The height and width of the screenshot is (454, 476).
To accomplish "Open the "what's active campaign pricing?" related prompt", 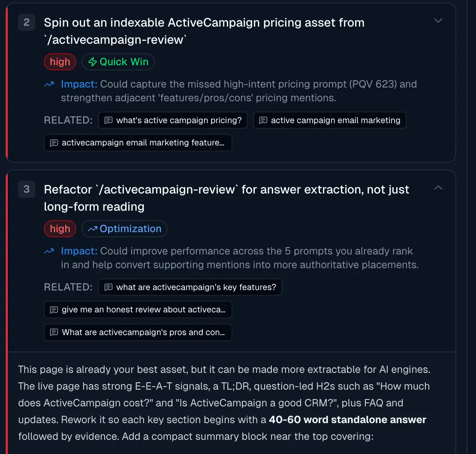I will coord(173,120).
